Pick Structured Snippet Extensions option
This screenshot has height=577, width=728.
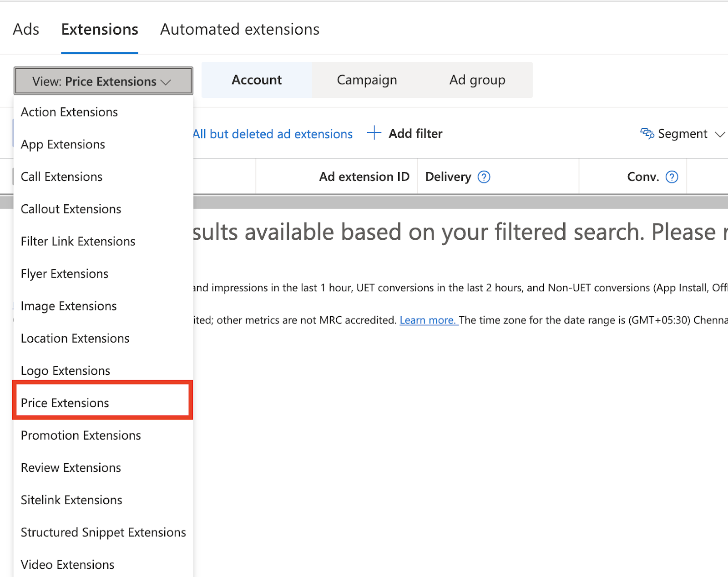tap(103, 532)
